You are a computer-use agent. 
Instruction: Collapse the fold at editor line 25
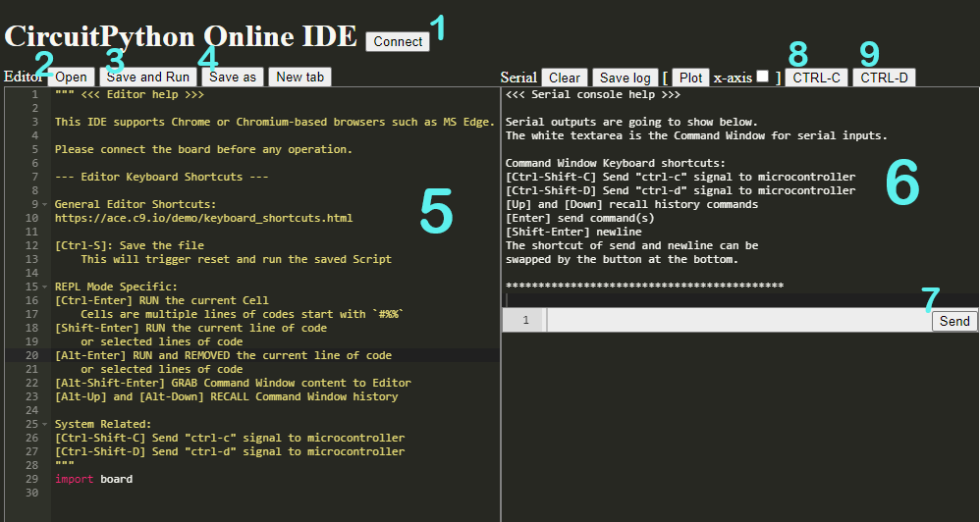(x=45, y=424)
